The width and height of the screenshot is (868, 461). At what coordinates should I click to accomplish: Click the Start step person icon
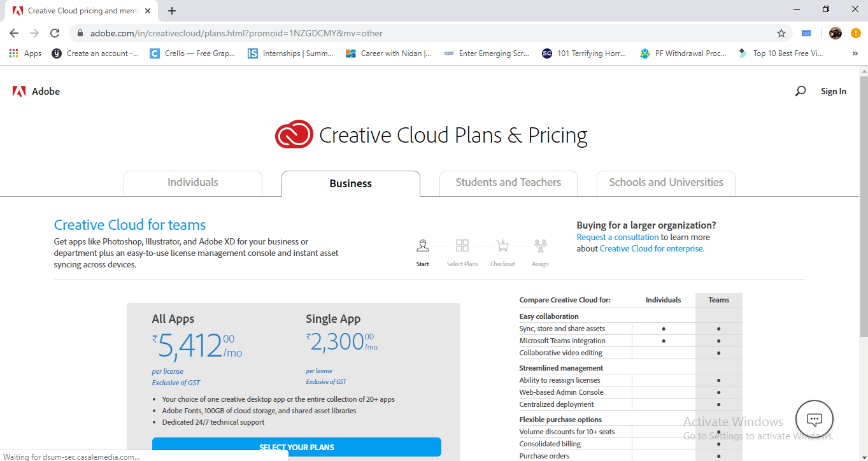[x=423, y=246]
